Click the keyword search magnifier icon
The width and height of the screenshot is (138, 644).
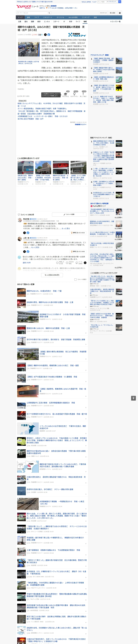49,13
